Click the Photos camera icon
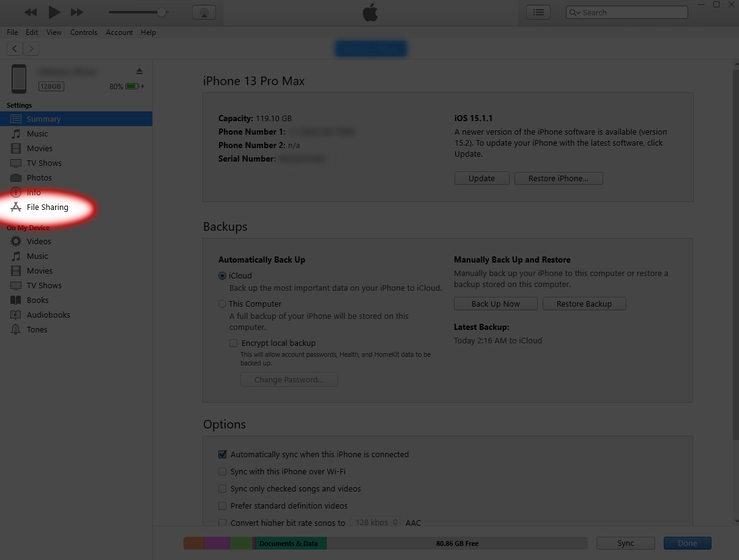Viewport: 739px width, 560px height. (x=16, y=177)
